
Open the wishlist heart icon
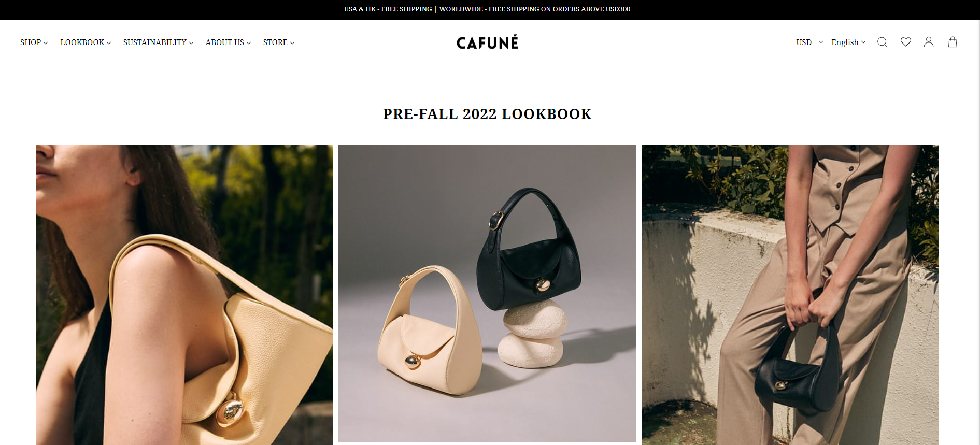(906, 42)
